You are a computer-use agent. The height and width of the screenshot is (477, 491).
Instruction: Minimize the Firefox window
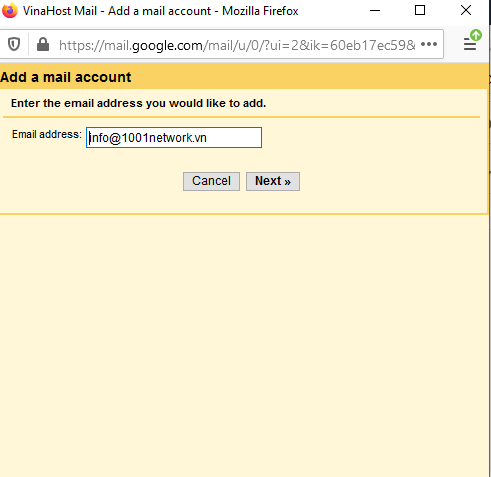tap(375, 11)
